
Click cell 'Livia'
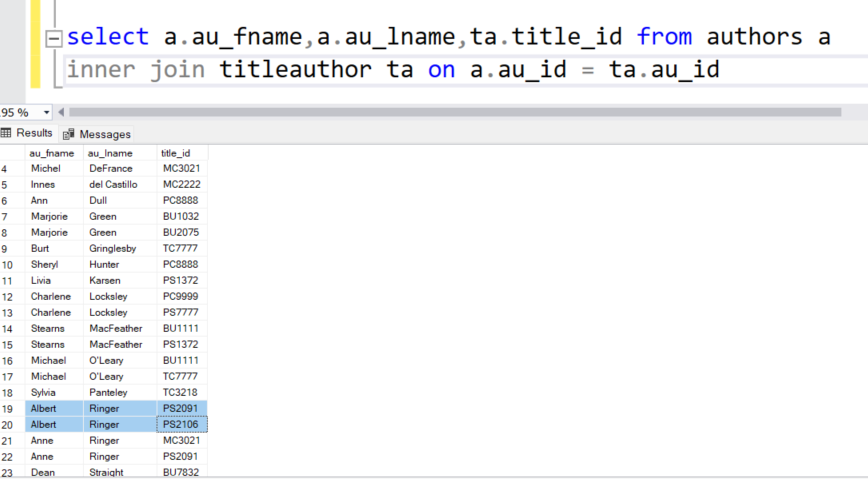coord(54,281)
